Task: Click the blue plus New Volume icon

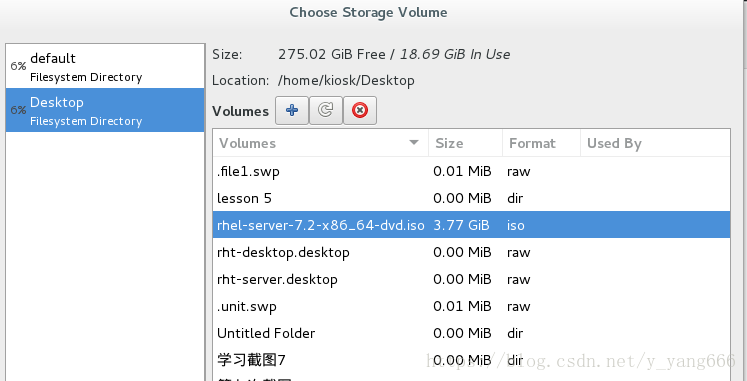Action: 292,110
